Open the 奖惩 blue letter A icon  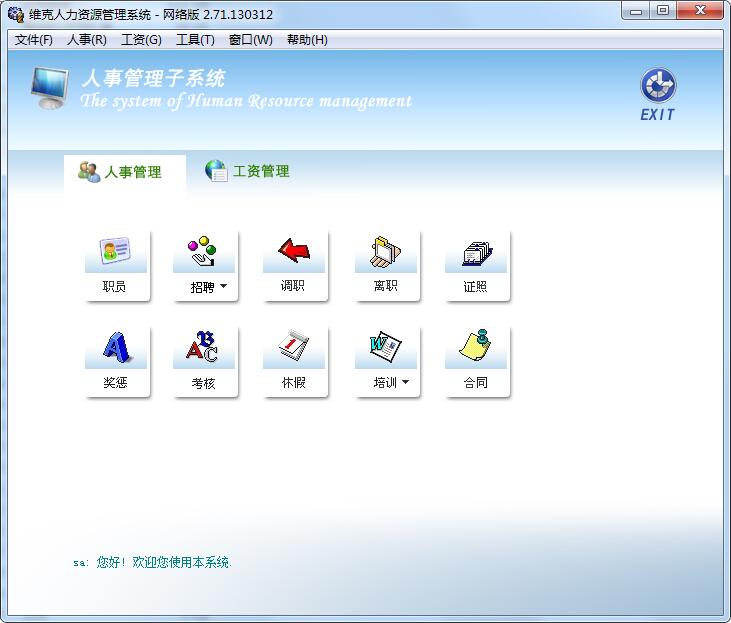click(x=116, y=347)
